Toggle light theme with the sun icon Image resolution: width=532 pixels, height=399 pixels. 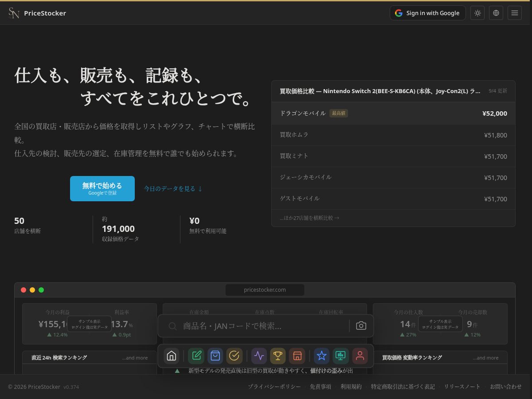click(x=477, y=13)
